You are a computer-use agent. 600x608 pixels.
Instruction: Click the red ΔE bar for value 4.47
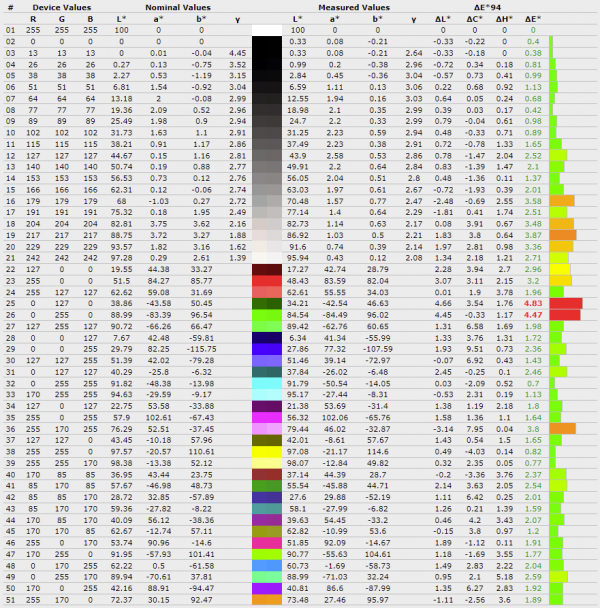coord(565,315)
